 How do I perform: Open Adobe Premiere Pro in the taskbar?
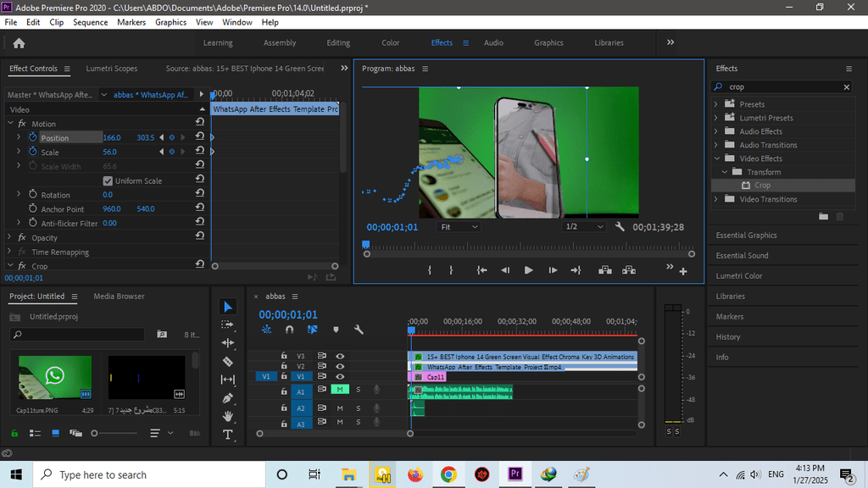point(515,474)
